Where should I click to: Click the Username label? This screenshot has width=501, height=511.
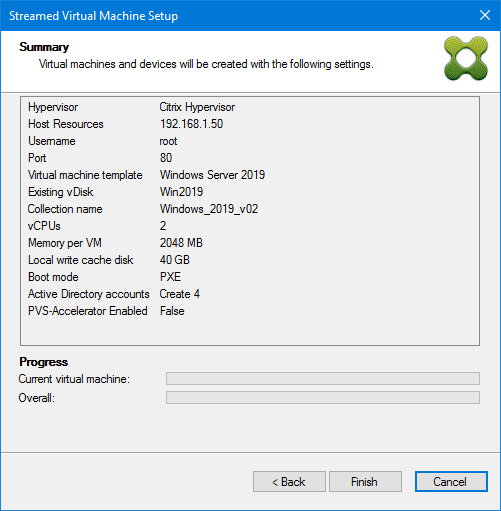(52, 141)
